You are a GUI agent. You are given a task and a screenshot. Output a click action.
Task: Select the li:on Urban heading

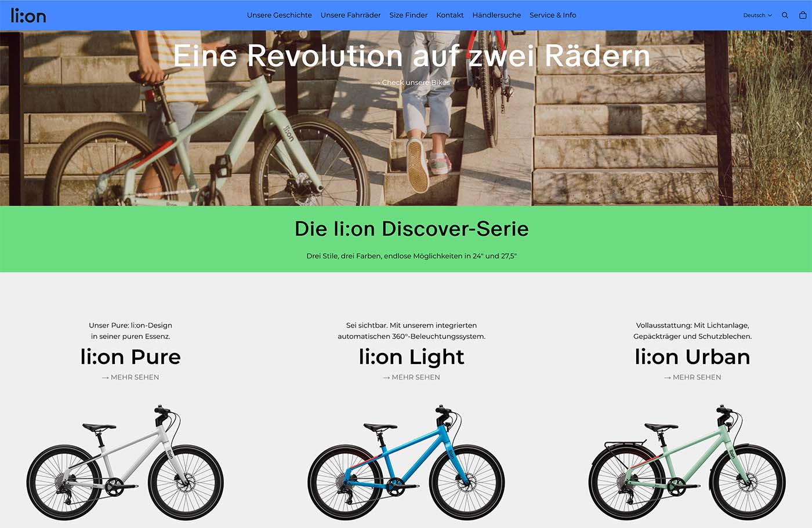point(693,356)
